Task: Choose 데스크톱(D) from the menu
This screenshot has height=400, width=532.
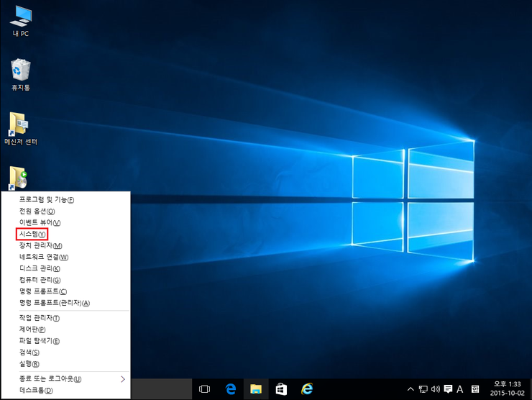Action: point(66,391)
